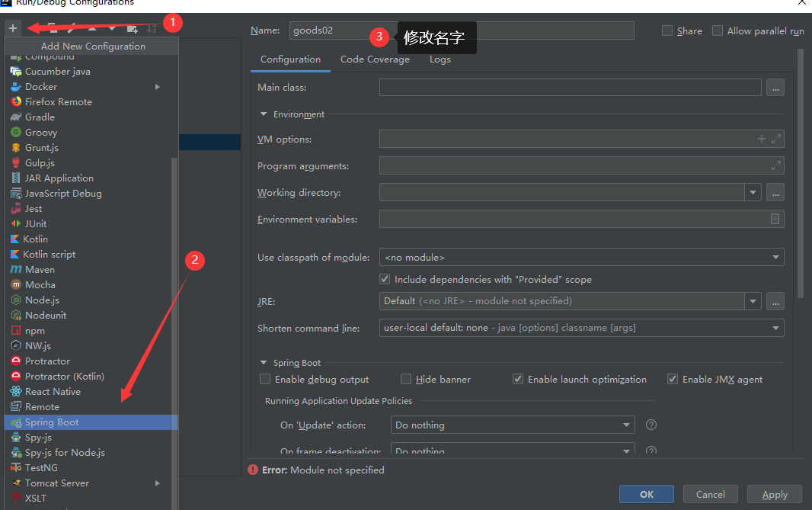Enable Allow parallel run checkbox
The image size is (812, 510).
tap(718, 30)
